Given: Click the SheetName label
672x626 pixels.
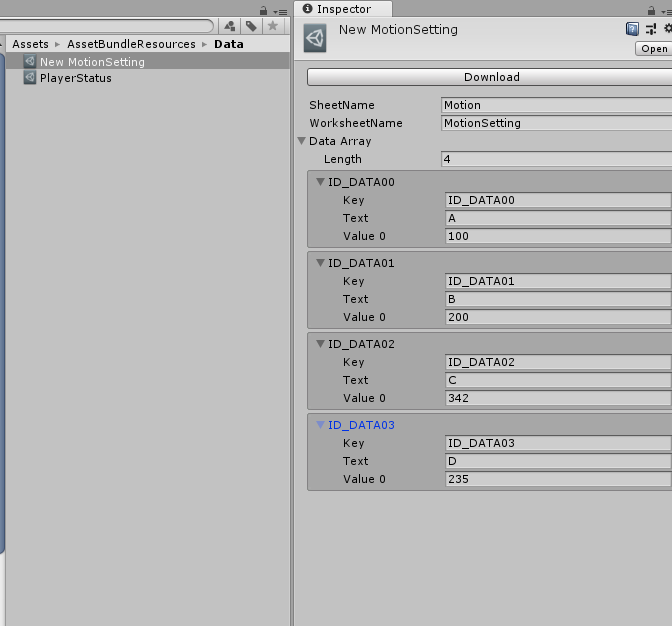Looking at the screenshot, I should point(342,105).
